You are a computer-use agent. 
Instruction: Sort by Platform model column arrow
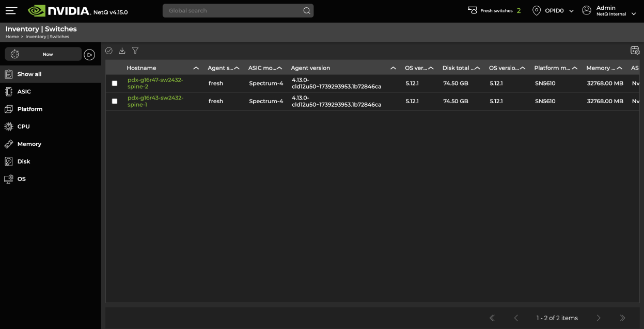[x=574, y=68]
